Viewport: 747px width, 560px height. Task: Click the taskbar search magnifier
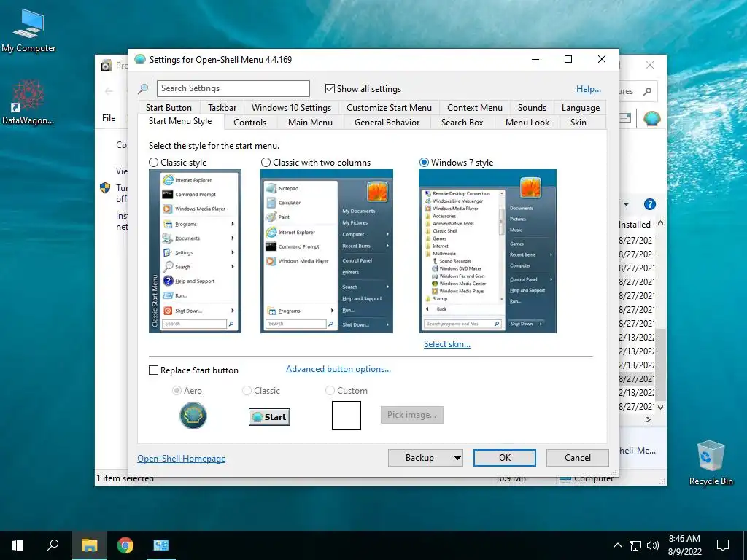(53, 545)
